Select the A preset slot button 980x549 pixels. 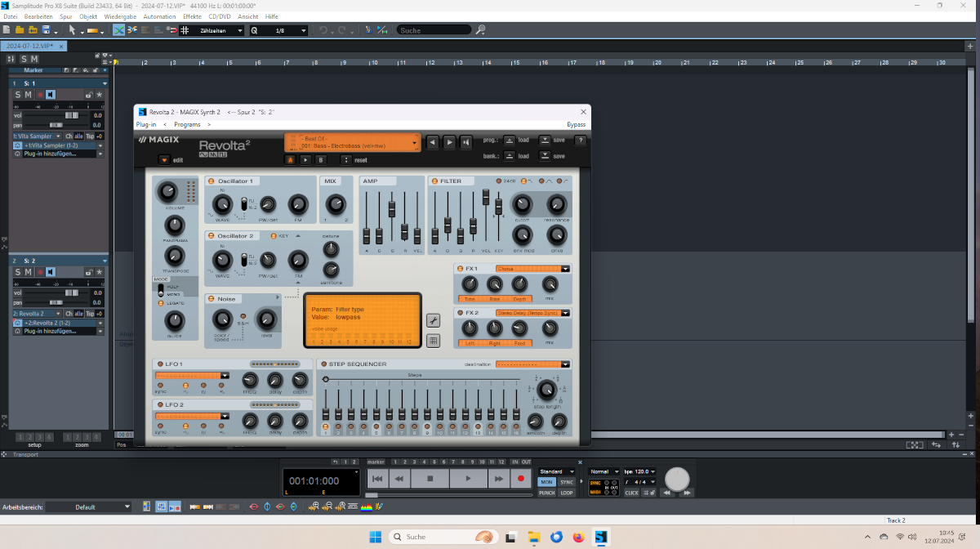point(290,160)
